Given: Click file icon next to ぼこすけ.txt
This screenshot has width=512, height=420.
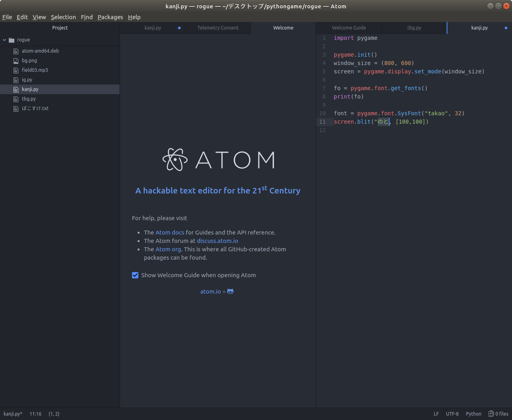Looking at the screenshot, I should (x=16, y=108).
